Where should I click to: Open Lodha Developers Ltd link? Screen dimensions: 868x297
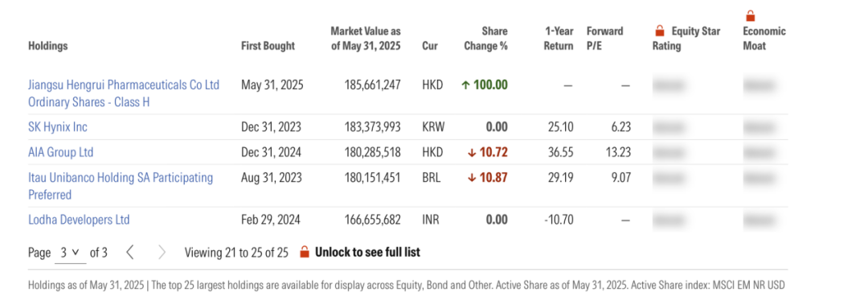(x=79, y=220)
